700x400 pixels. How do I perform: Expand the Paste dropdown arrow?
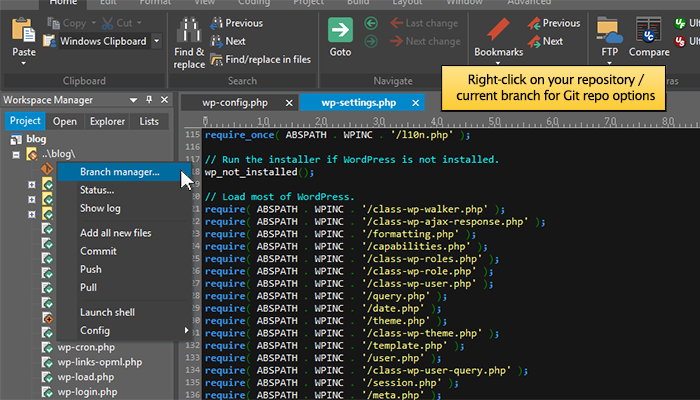(x=24, y=63)
